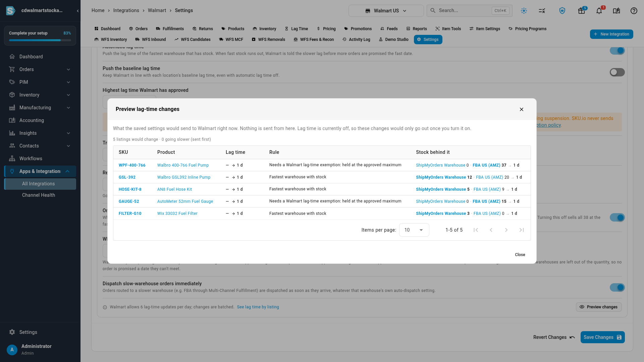Close the Preview lag-time changes dialog with X

(521, 109)
